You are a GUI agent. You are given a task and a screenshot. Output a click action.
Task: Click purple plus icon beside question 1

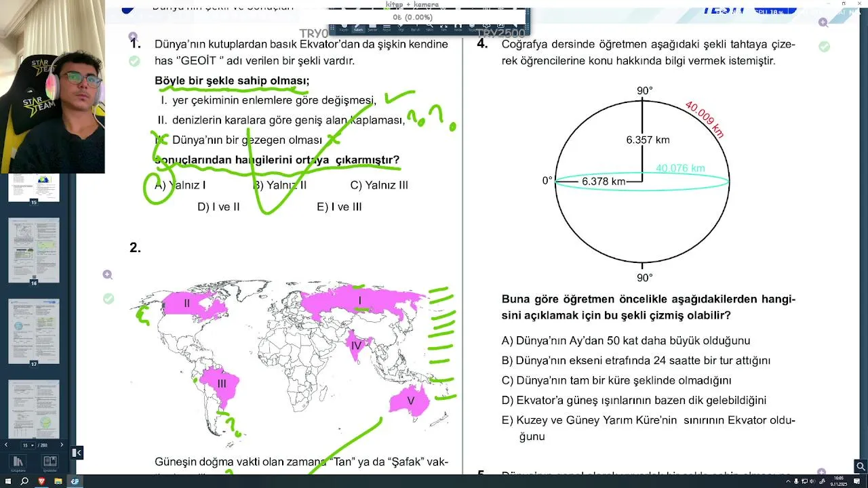tap(133, 36)
